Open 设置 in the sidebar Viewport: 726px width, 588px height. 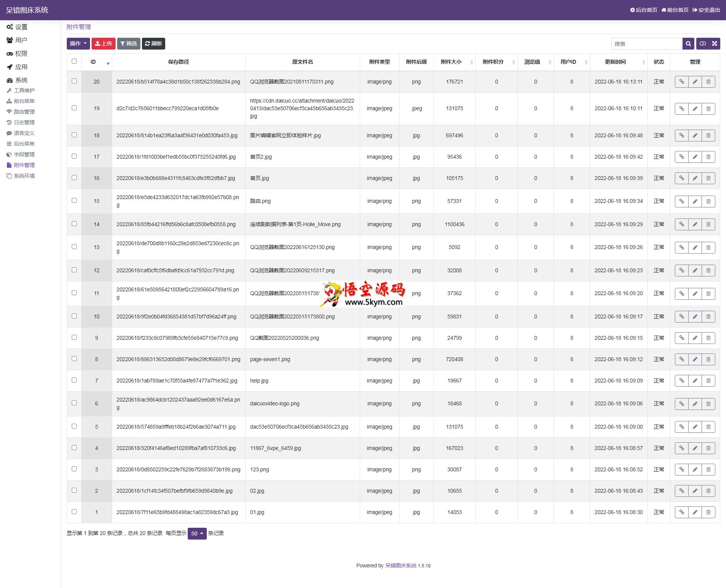click(x=17, y=27)
